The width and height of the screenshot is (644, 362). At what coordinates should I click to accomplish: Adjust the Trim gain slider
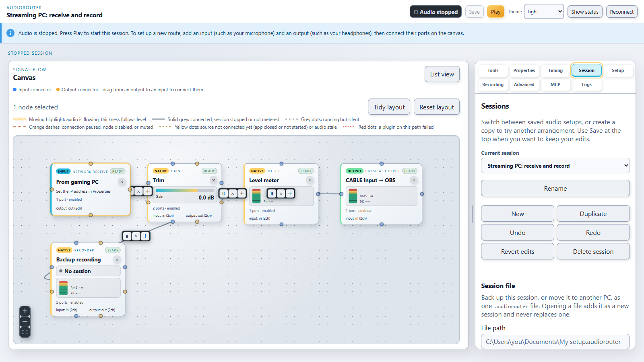click(185, 190)
